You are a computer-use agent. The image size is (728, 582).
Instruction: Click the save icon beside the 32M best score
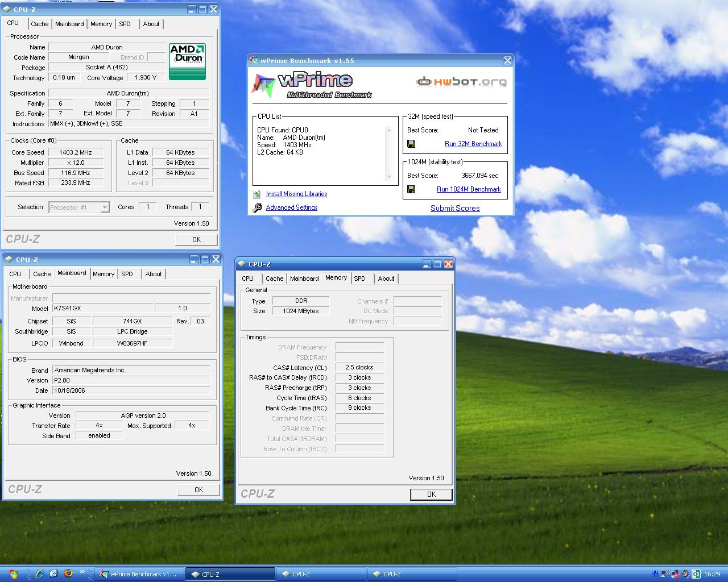pos(411,144)
